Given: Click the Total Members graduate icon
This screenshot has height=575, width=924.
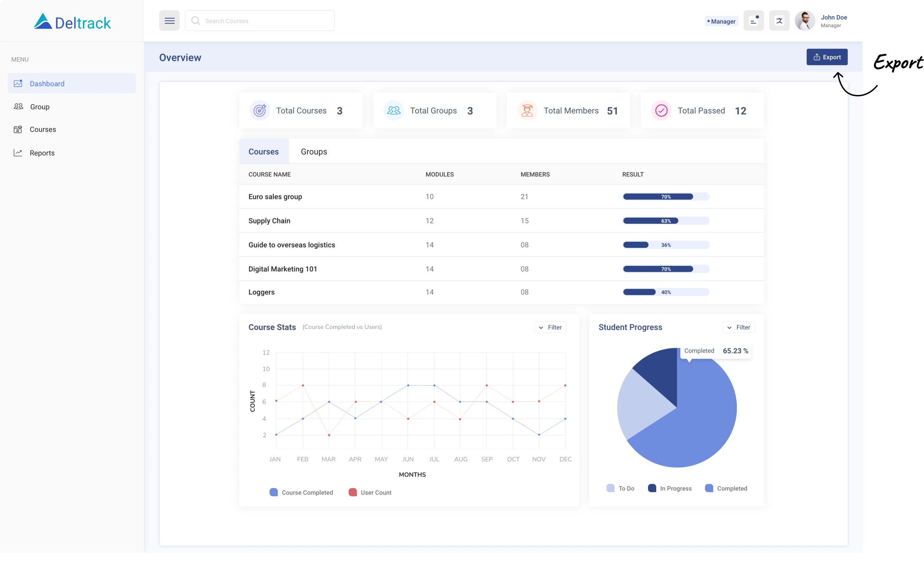Looking at the screenshot, I should tap(527, 111).
